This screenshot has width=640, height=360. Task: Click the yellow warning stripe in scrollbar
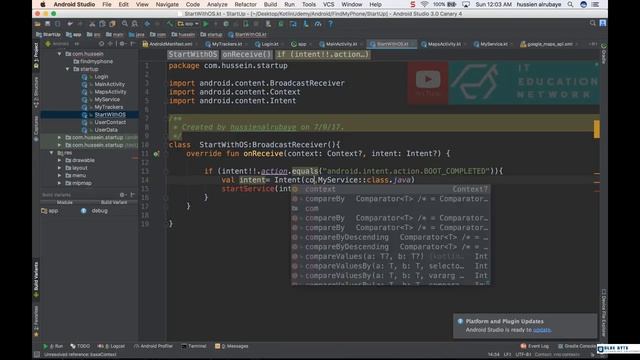(597, 129)
